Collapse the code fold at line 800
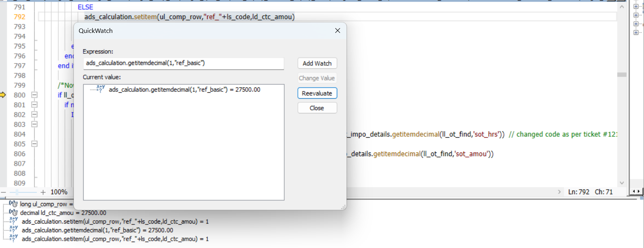644x248 pixels. point(35,95)
